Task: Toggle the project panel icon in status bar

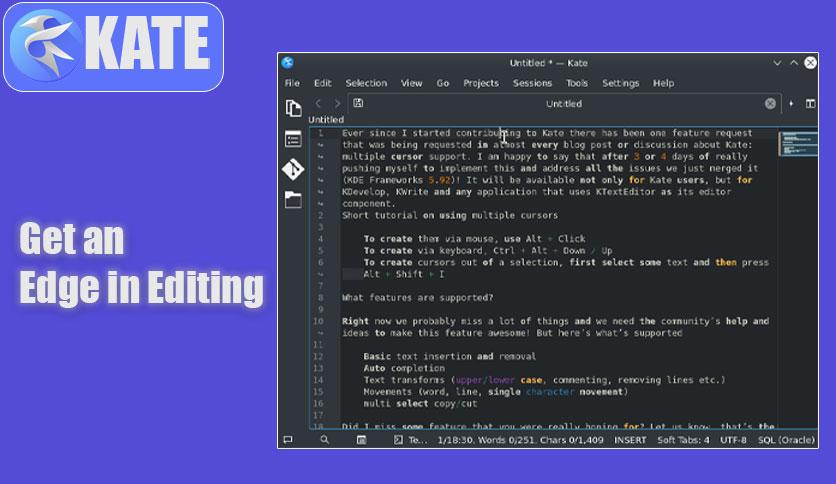Action: coord(361,440)
